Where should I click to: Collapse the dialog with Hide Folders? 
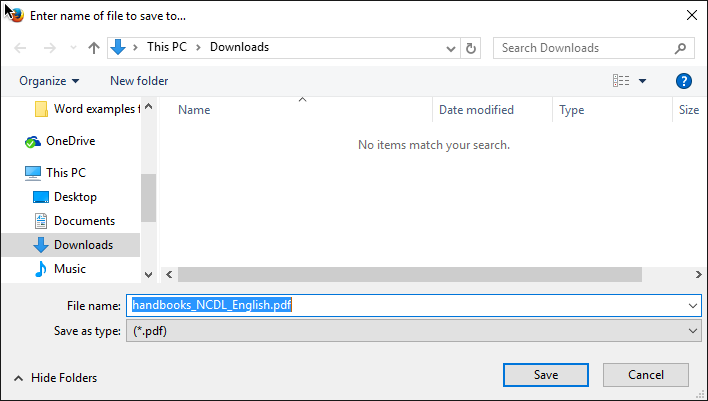[x=55, y=378]
